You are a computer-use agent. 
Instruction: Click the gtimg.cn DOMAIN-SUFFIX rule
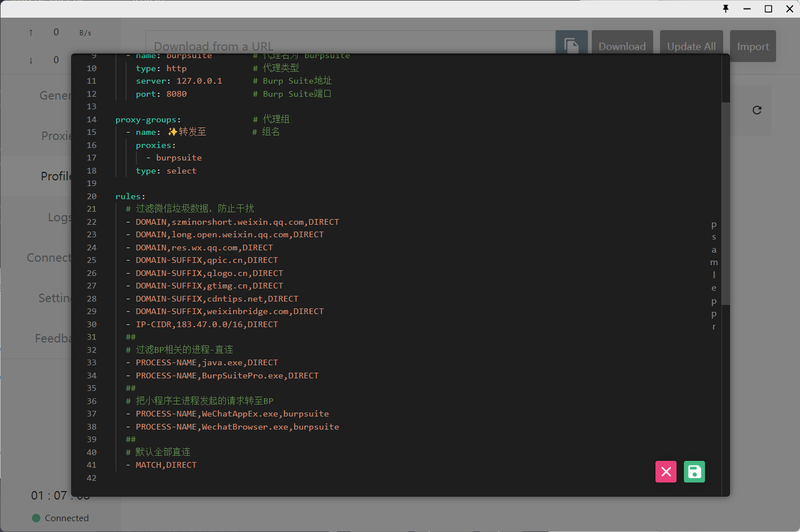coord(204,286)
